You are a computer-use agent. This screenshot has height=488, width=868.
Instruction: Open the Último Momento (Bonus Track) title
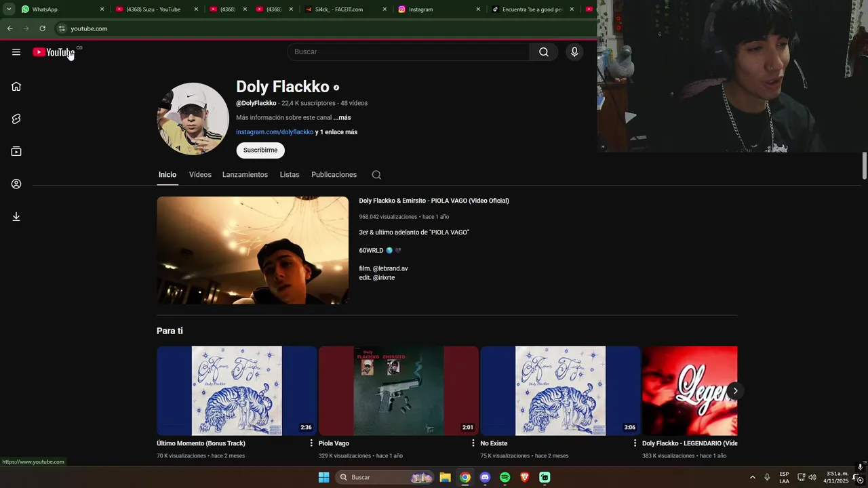(x=201, y=443)
